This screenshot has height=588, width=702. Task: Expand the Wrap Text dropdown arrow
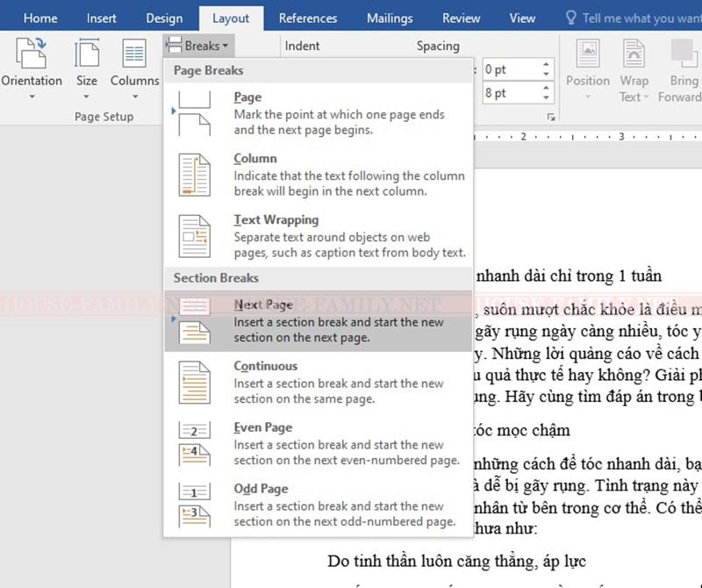tap(646, 97)
